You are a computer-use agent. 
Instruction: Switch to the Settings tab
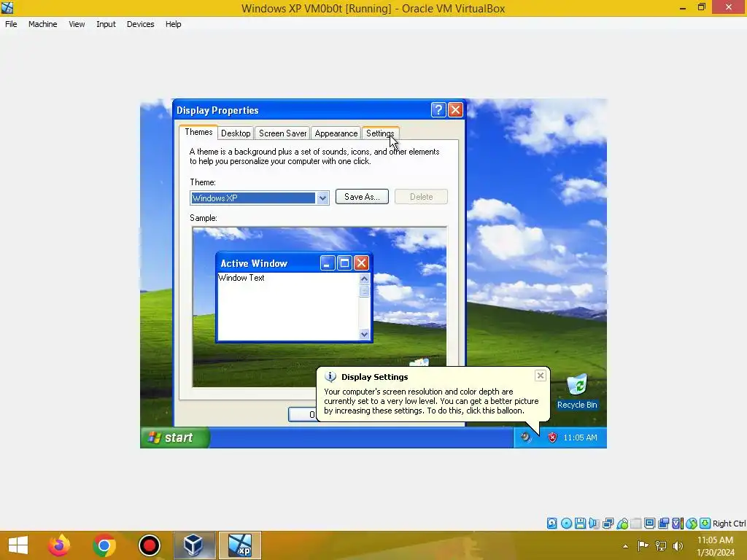[380, 133]
